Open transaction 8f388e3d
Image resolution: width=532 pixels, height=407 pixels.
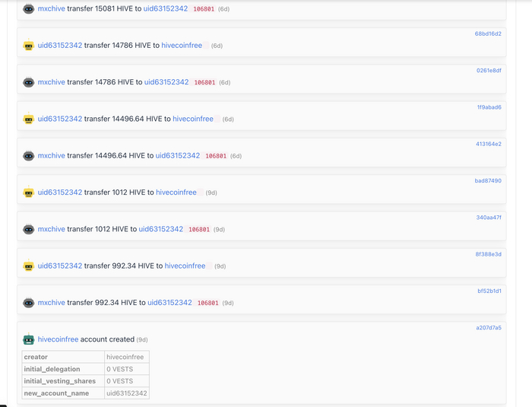coord(488,254)
